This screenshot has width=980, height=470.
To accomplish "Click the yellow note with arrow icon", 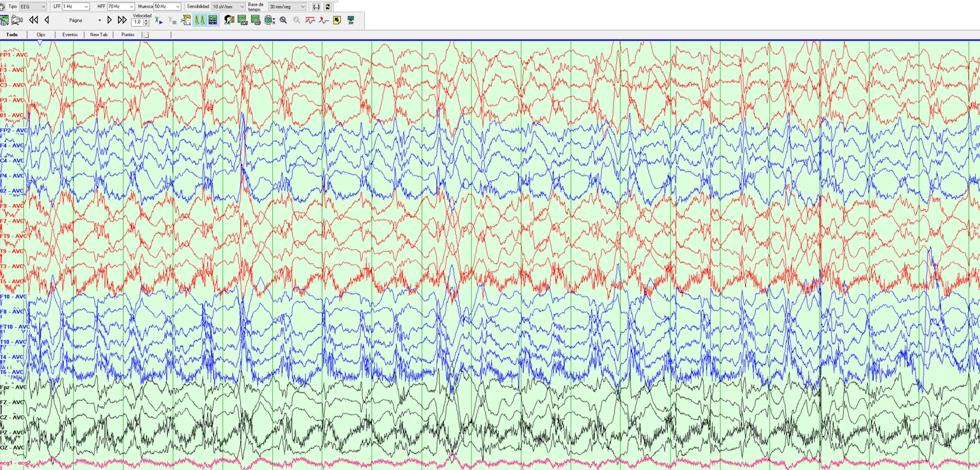I will coord(337,20).
